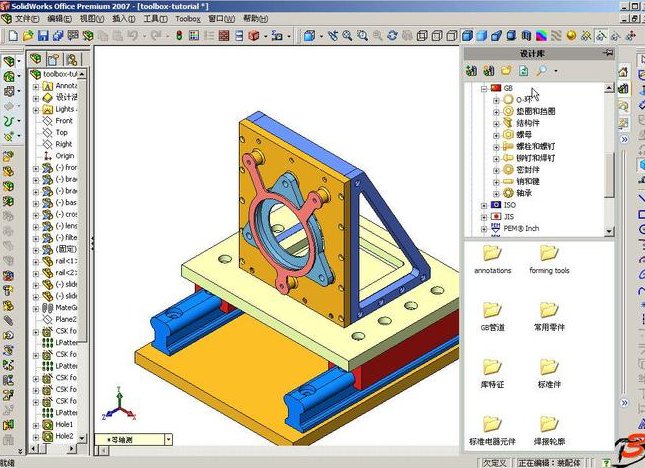Open the Toolbox menu
This screenshot has width=645, height=468.
(187, 19)
